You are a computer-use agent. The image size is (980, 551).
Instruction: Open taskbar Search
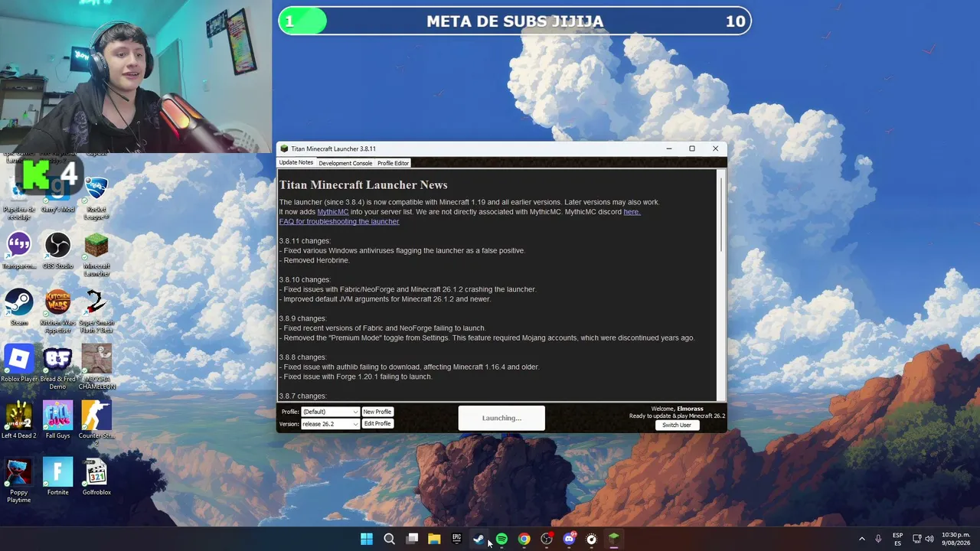coord(389,539)
